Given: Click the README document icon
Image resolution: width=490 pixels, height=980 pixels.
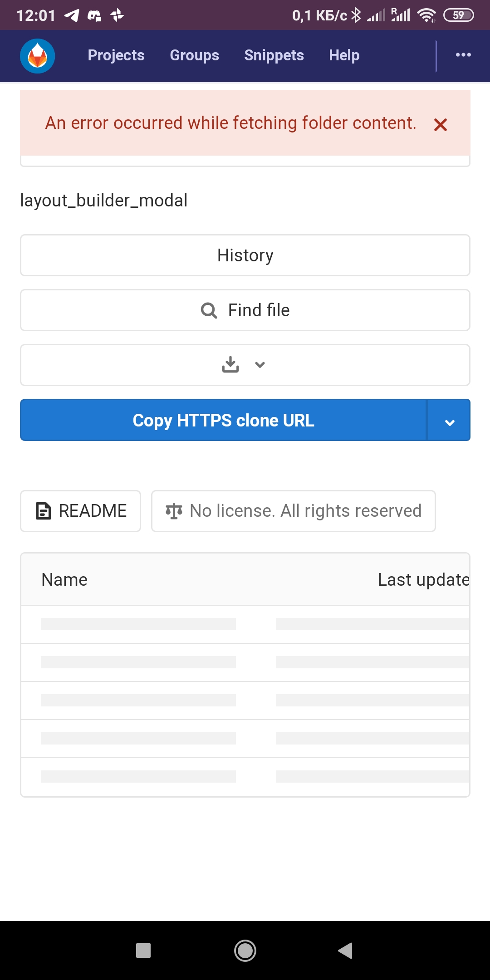Looking at the screenshot, I should tap(44, 511).
